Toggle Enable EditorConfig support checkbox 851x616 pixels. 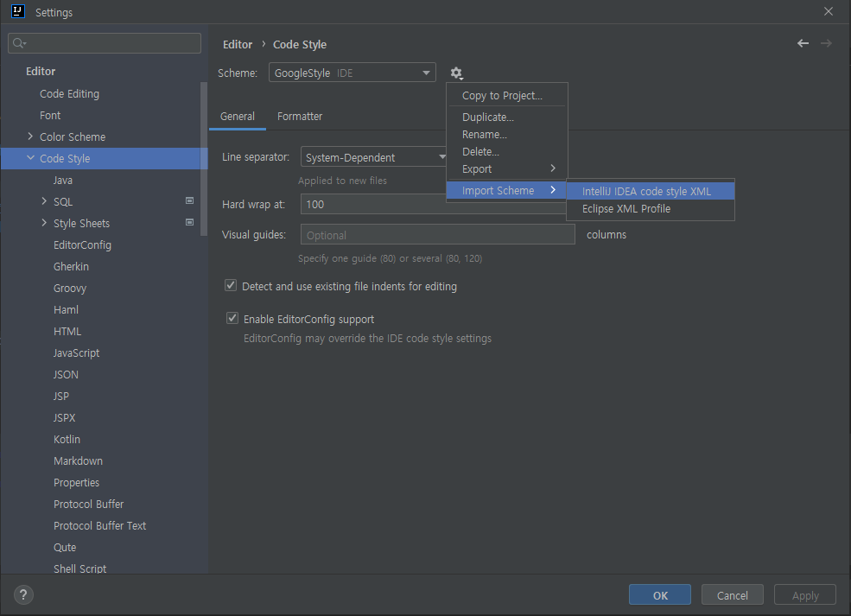(232, 319)
